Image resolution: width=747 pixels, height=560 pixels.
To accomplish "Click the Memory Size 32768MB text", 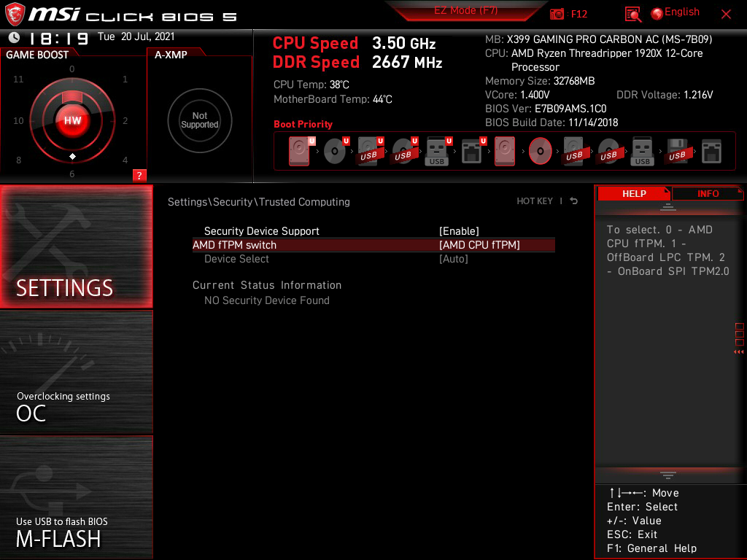I will (540, 81).
